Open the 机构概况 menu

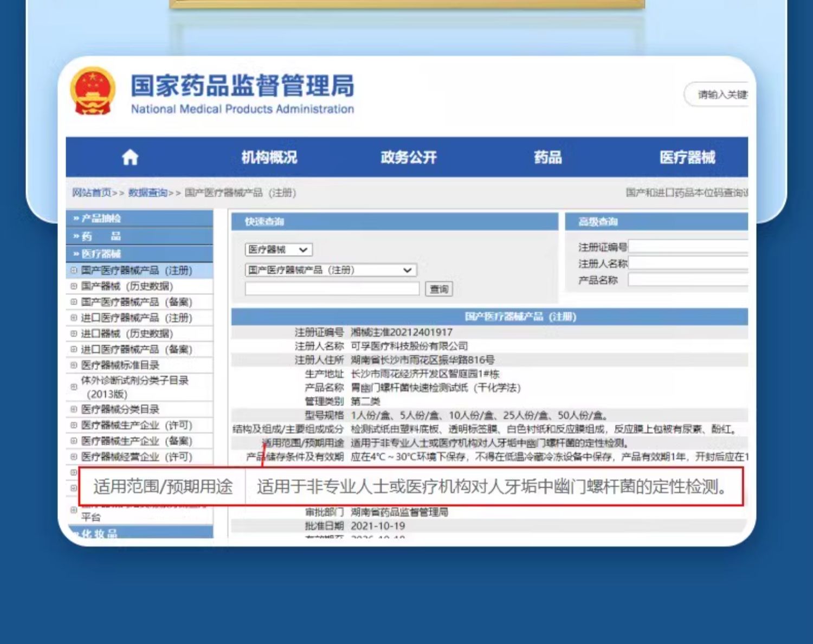pyautogui.click(x=269, y=158)
